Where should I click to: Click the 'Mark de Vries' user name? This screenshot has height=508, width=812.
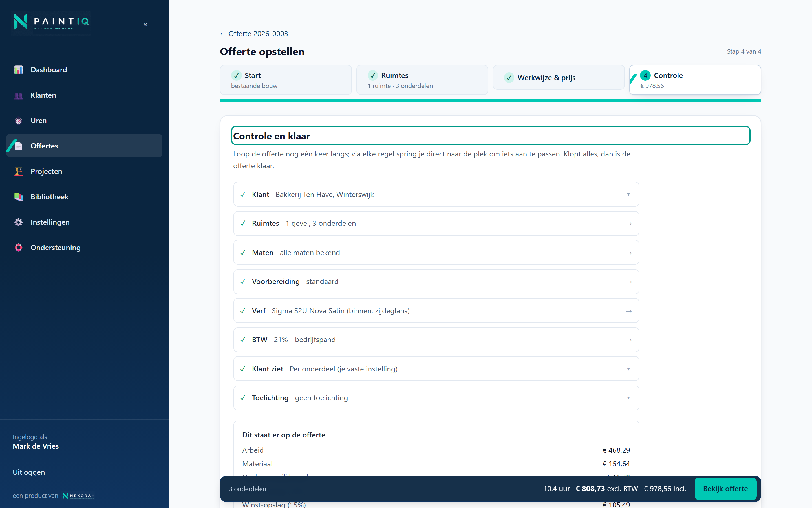tap(36, 446)
